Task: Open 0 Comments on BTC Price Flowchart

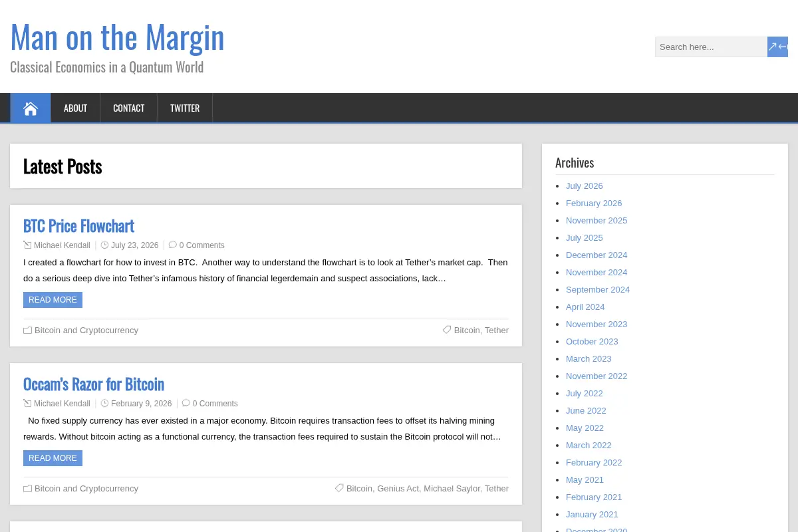Action: tap(201, 245)
